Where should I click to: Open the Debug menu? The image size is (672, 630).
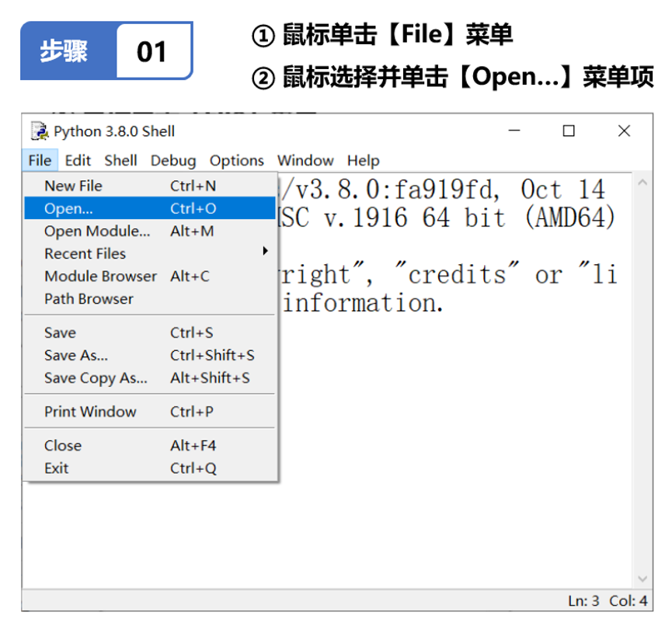coord(173,161)
